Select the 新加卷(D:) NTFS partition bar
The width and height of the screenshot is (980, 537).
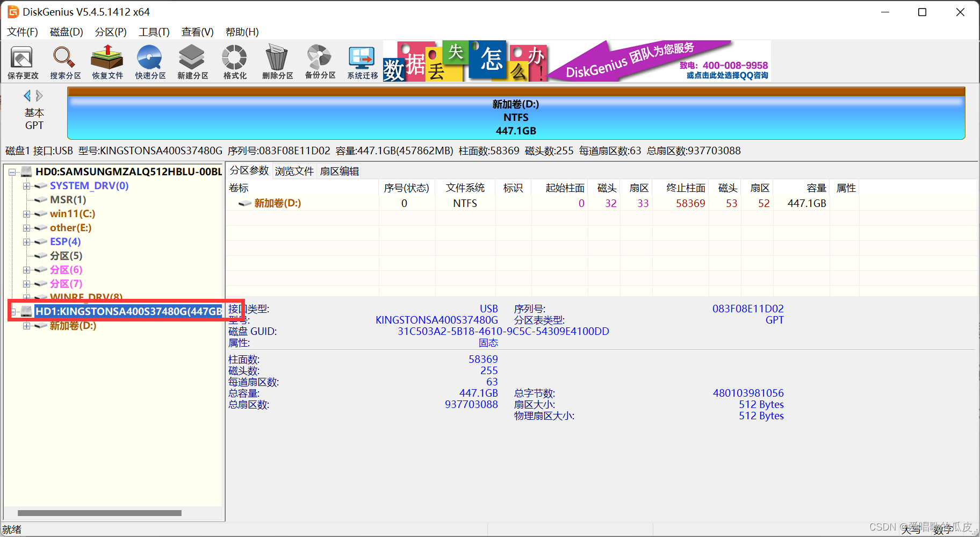click(516, 113)
